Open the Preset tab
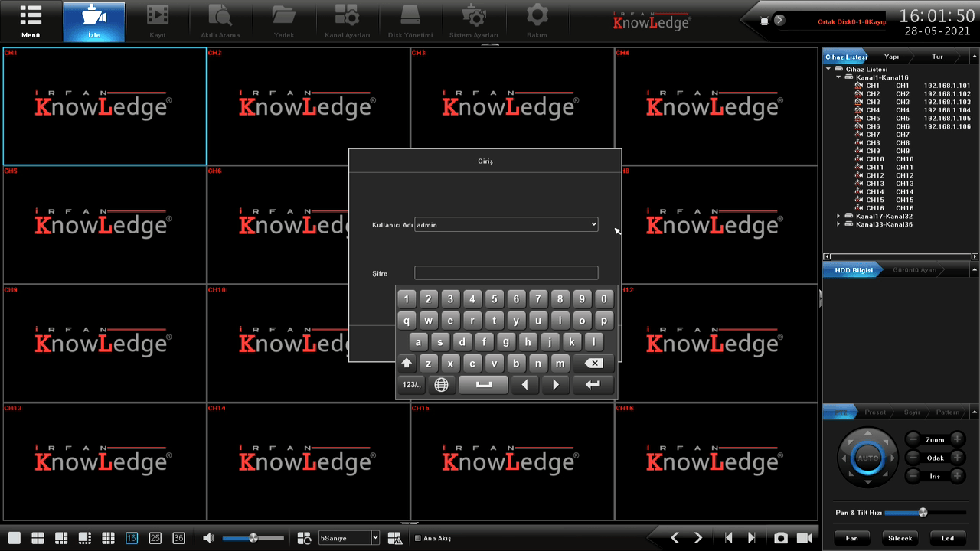This screenshot has height=551, width=980. (x=875, y=412)
